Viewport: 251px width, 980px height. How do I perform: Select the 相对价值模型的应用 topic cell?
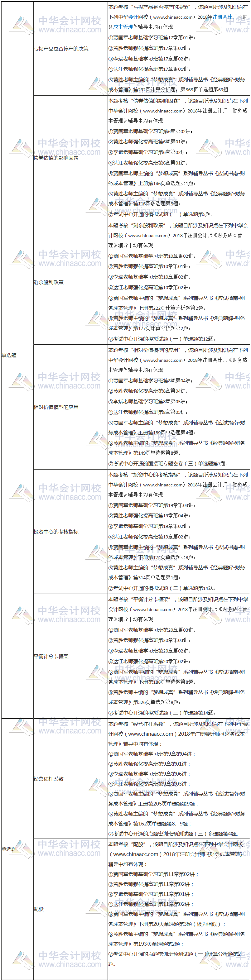pos(70,407)
